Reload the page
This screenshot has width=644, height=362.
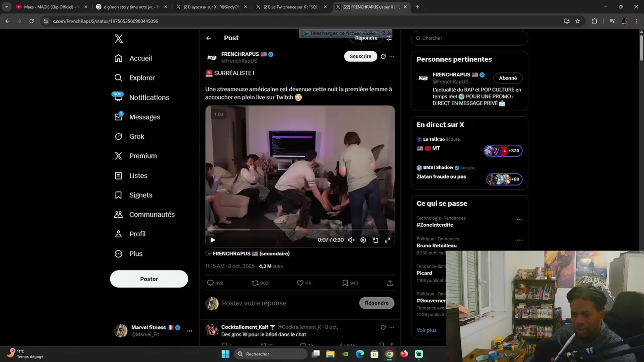pos(31,21)
